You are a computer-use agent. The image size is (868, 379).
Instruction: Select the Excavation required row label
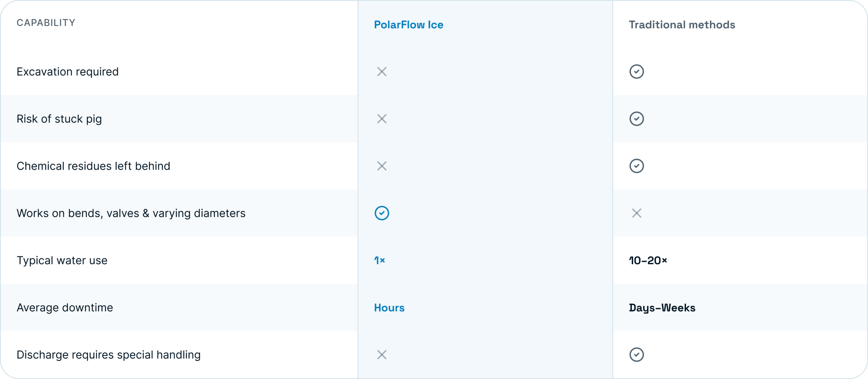tap(67, 72)
